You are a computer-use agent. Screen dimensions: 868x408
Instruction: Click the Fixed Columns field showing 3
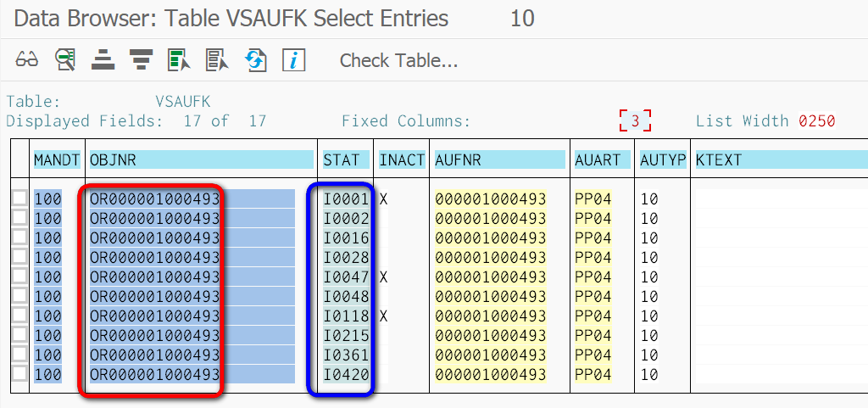pyautogui.click(x=635, y=120)
